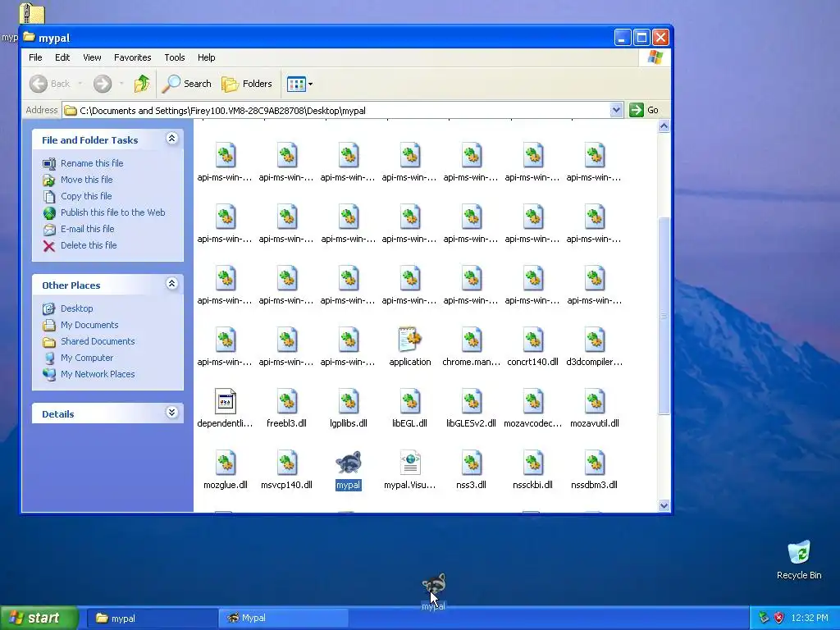Click the Up folder toolbar icon
This screenshot has width=840, height=630.
142,84
